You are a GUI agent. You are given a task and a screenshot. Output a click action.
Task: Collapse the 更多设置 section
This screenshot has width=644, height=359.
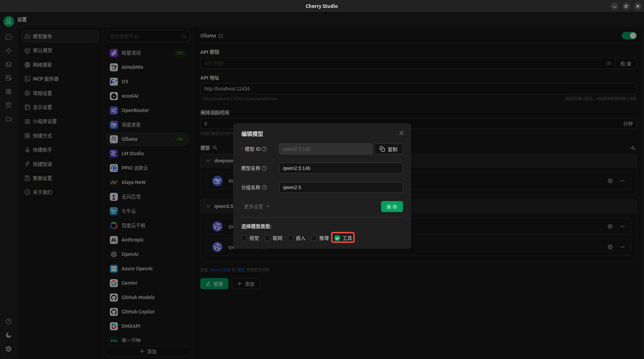click(x=257, y=207)
